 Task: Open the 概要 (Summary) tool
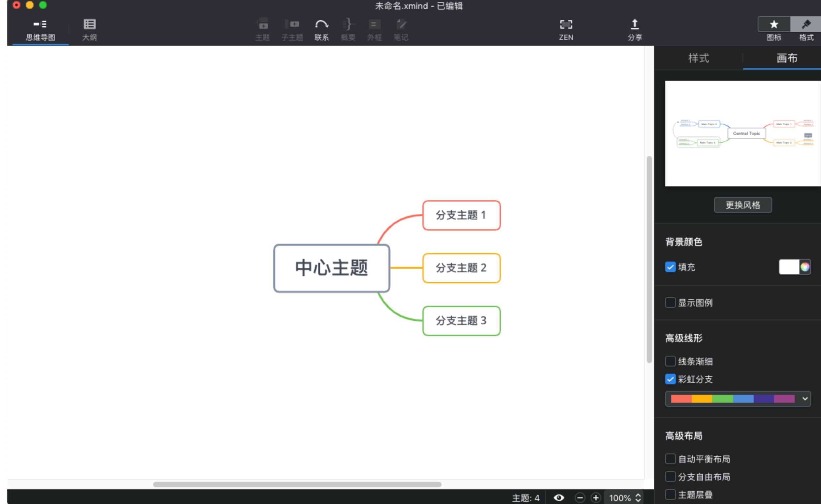pyautogui.click(x=348, y=29)
